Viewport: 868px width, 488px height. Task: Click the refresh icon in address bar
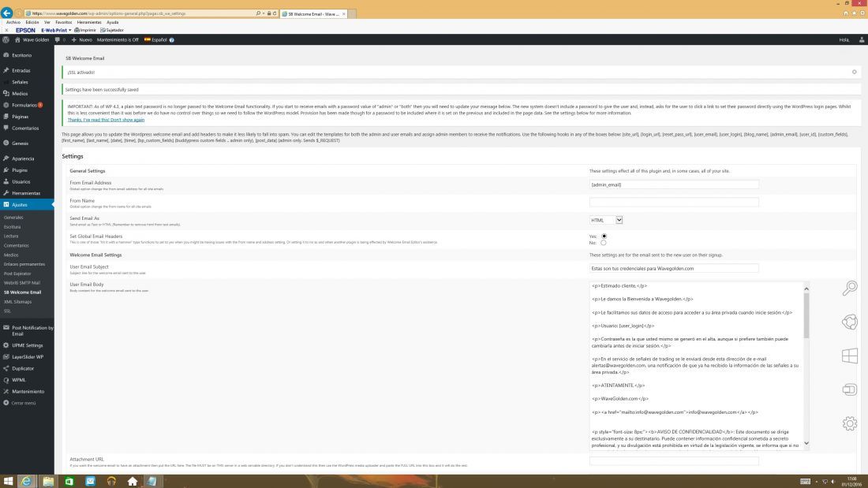tap(275, 13)
